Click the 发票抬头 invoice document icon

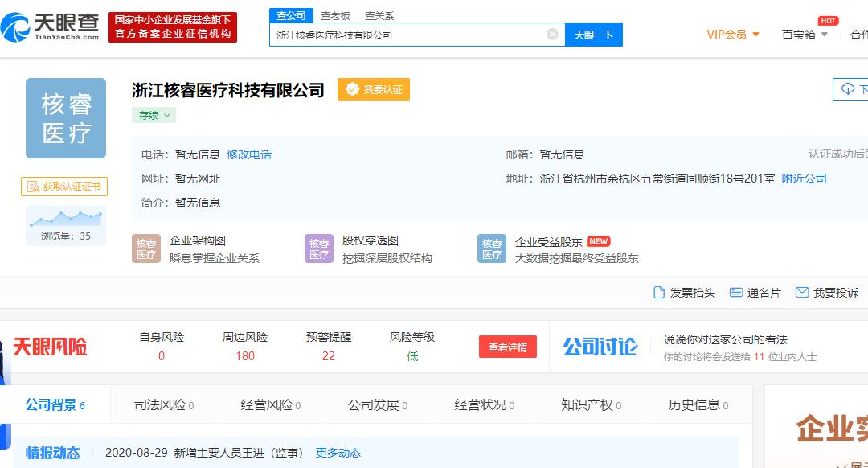coord(659,293)
